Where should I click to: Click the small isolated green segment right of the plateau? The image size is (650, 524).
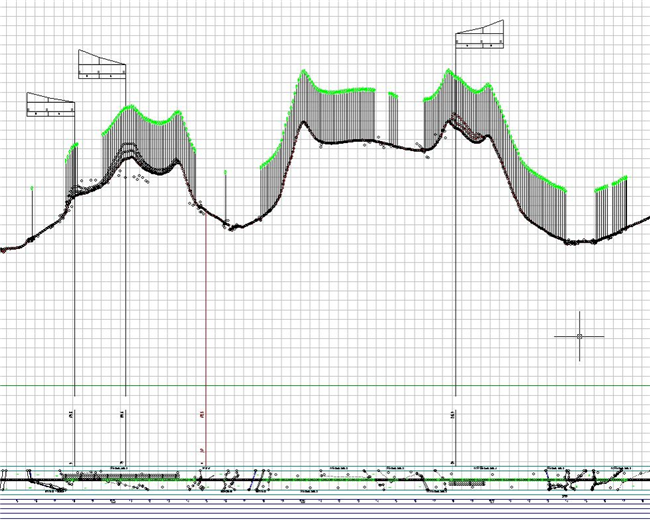point(393,95)
